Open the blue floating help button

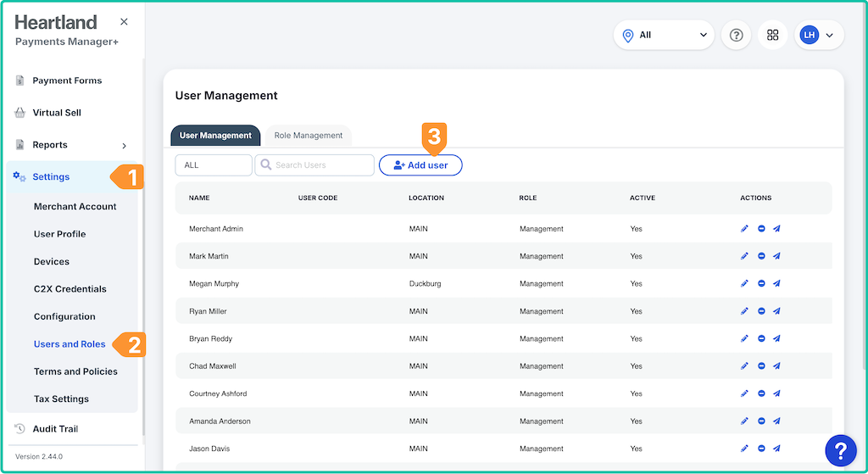coord(840,451)
